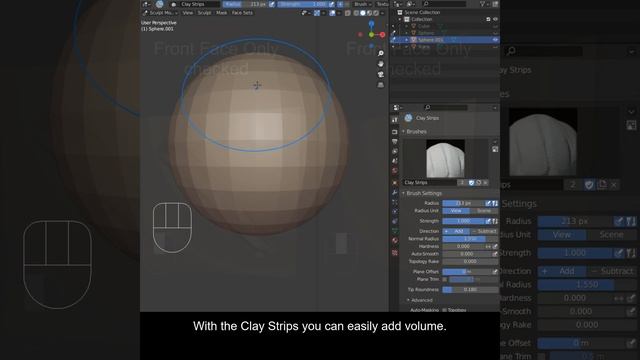640x360 pixels.
Task: Switch to solid viewport shading
Action: (x=362, y=13)
